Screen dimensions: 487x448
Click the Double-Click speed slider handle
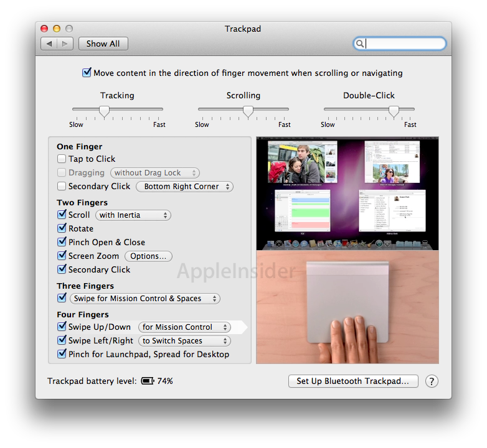[x=394, y=111]
